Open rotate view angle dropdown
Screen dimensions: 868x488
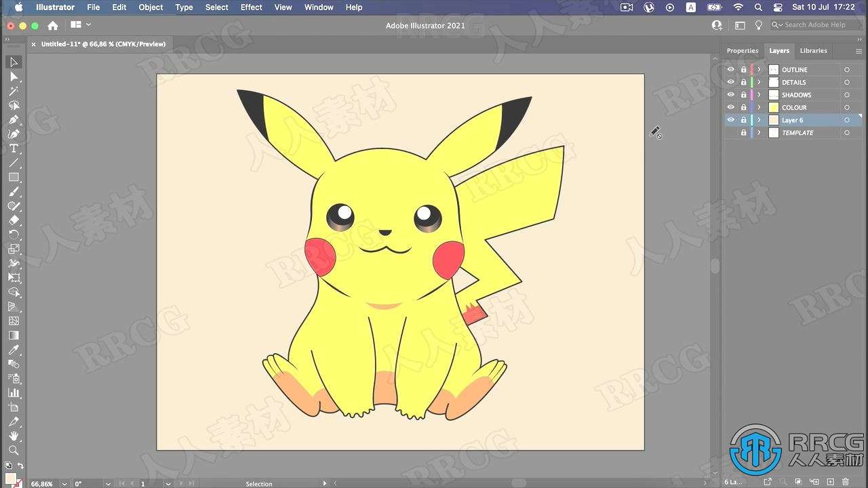108,484
